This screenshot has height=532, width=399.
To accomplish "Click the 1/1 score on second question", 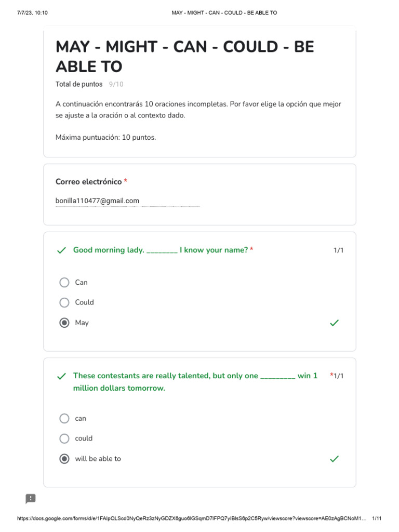I will point(339,376).
